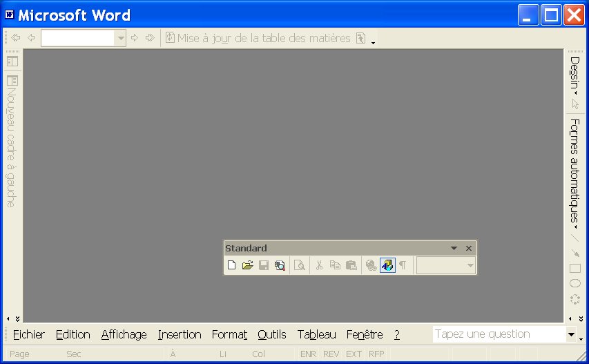The width and height of the screenshot is (589, 364).
Task: Insert a hyperlink using the globe icon
Action: [x=371, y=265]
